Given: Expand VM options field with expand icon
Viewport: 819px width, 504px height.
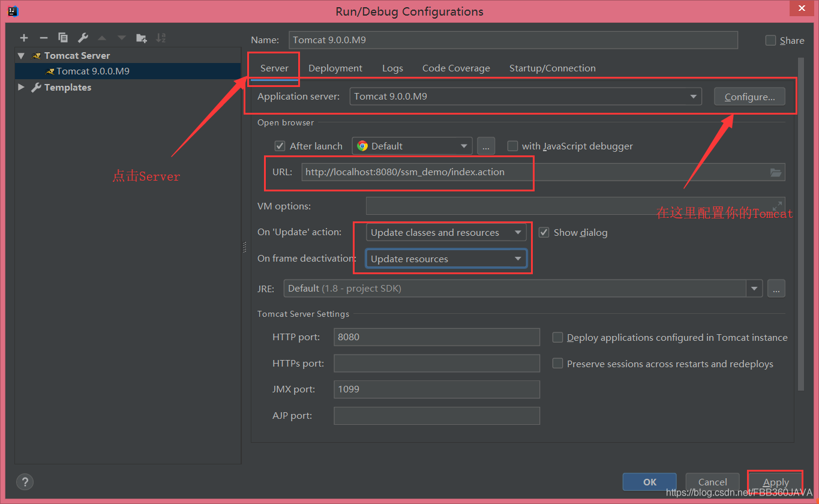Looking at the screenshot, I should [777, 206].
